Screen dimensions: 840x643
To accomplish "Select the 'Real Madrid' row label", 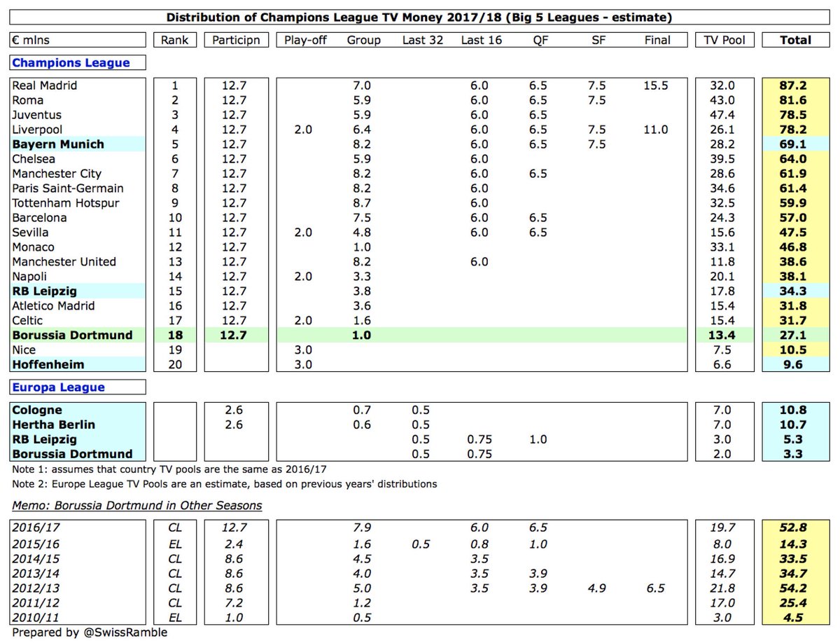I will (45, 85).
